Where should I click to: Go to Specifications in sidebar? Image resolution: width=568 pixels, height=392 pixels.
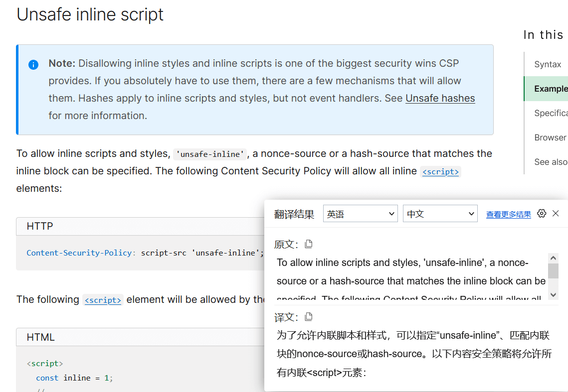pos(551,113)
